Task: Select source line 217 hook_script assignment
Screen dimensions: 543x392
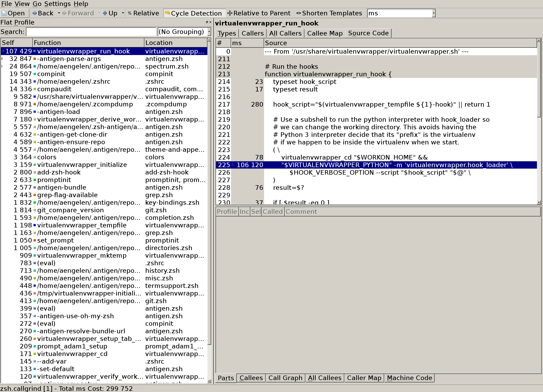Action: [x=376, y=104]
